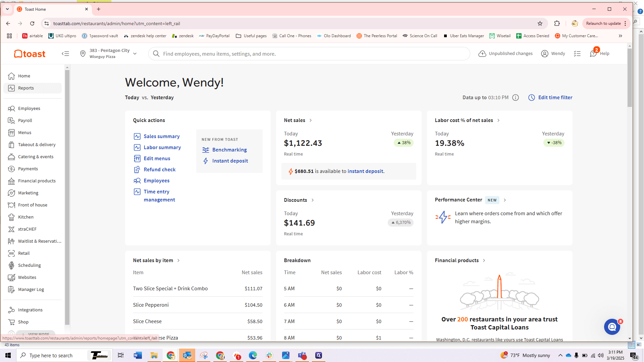Click Edit time filter
This screenshot has width=644, height=362.
pos(550,98)
